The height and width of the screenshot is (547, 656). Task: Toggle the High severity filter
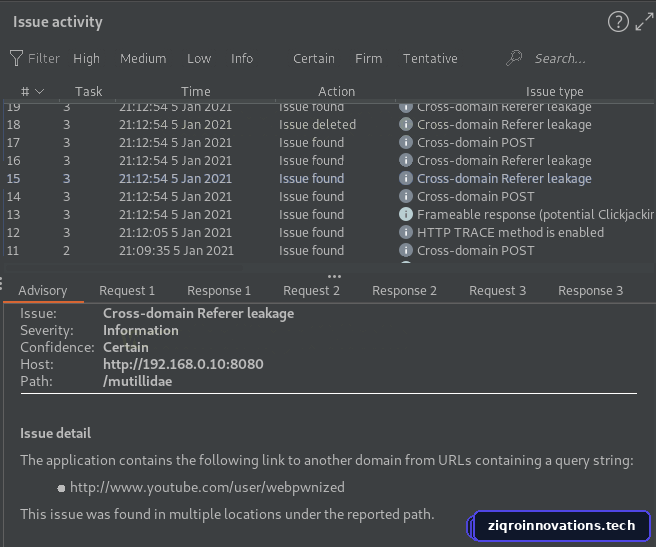click(87, 59)
